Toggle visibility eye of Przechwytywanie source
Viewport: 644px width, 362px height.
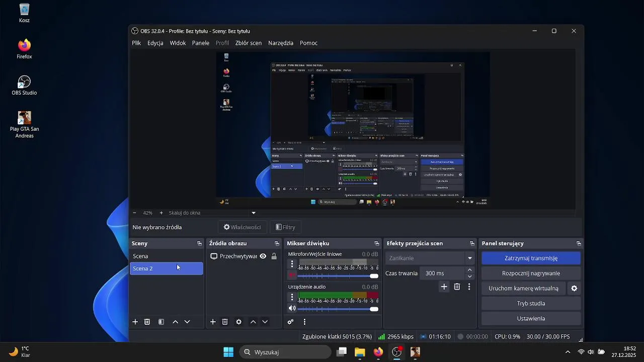click(x=263, y=256)
